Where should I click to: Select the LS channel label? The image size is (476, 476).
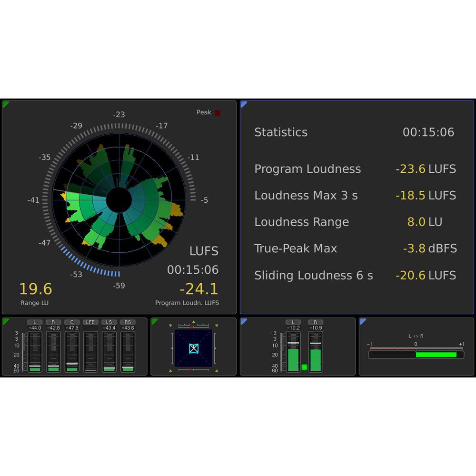coord(109,322)
